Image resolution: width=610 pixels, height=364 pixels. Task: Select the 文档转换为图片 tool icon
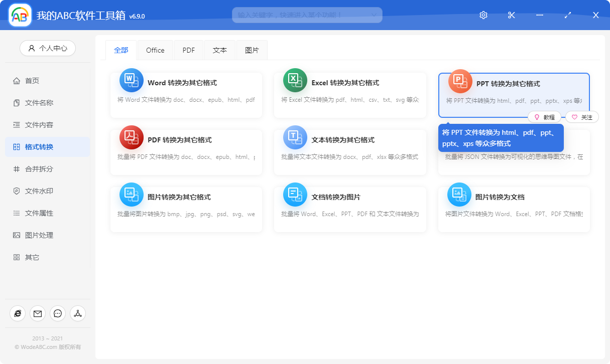pyautogui.click(x=295, y=196)
